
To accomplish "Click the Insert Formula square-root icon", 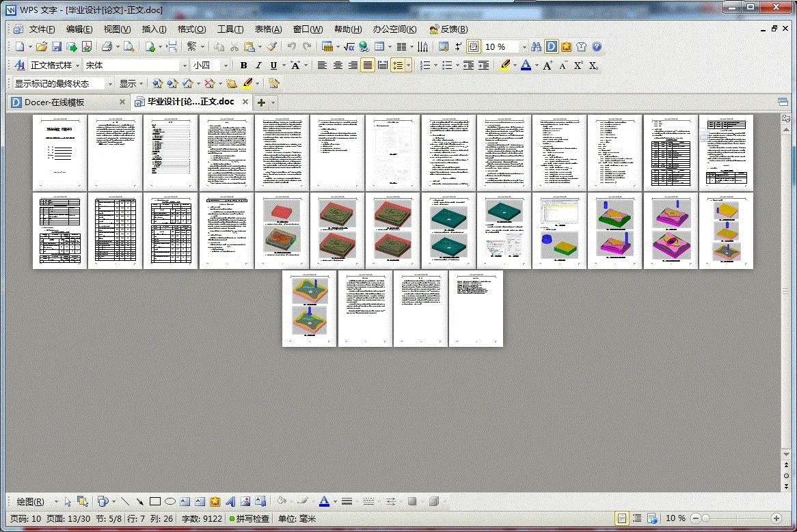I will click(349, 46).
